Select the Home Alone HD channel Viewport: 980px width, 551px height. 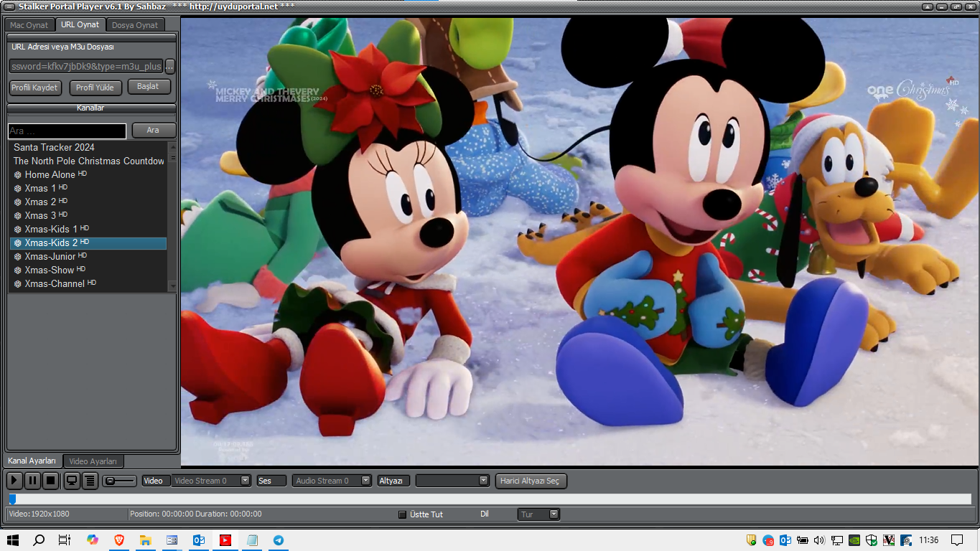(x=88, y=174)
